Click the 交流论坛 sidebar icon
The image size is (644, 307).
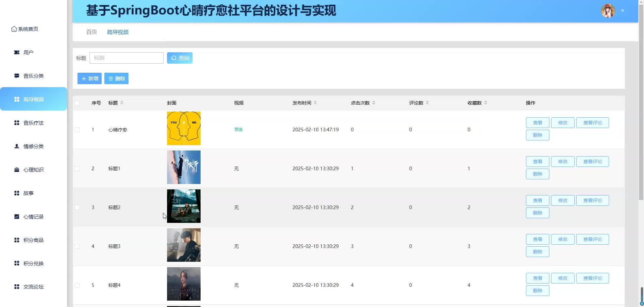point(17,287)
